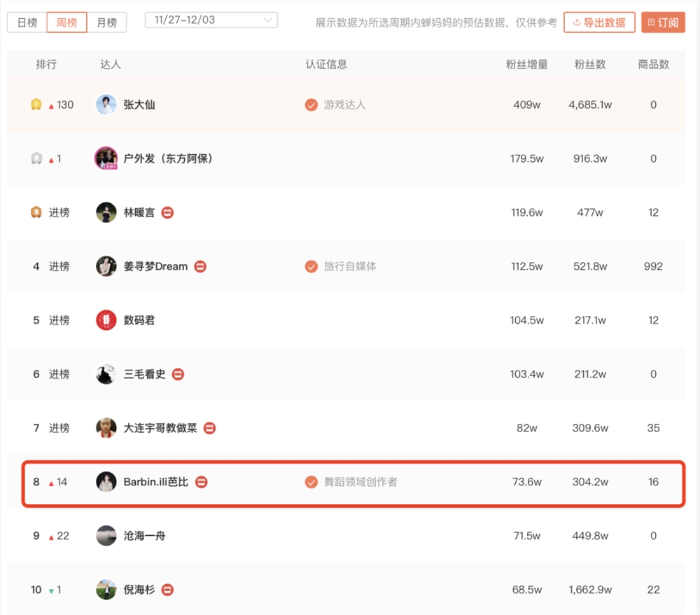Click the bronze third-place medal icon
The height and width of the screenshot is (615, 700).
pos(36,212)
